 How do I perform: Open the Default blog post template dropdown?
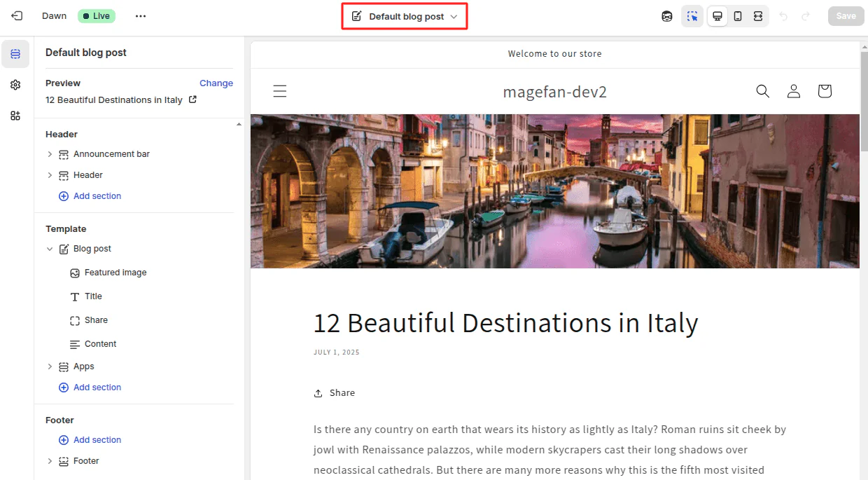coord(405,16)
